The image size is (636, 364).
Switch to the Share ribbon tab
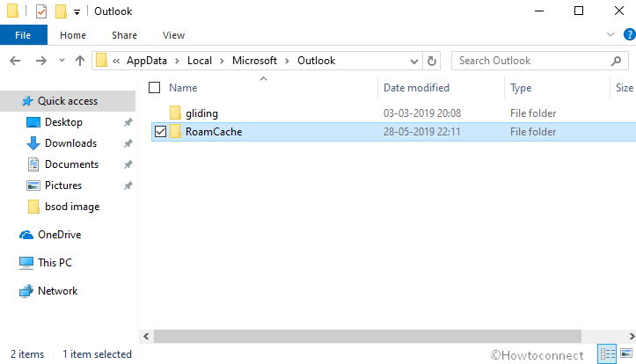coord(124,35)
